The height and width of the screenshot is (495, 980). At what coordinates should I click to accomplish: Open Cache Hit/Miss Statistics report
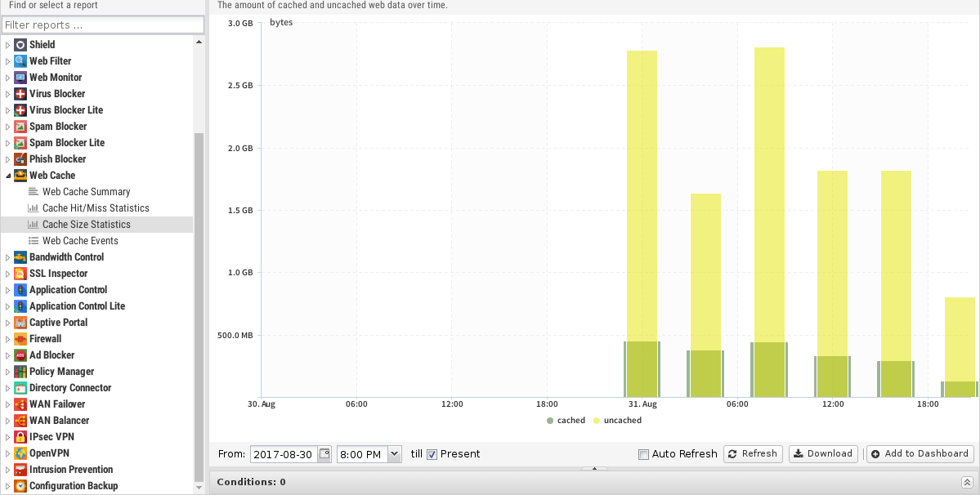(96, 207)
